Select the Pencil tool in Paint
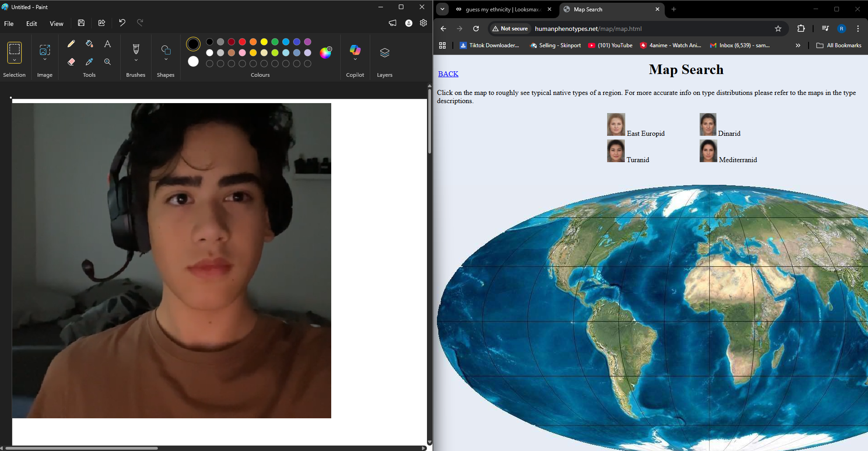The image size is (868, 451). (x=71, y=44)
